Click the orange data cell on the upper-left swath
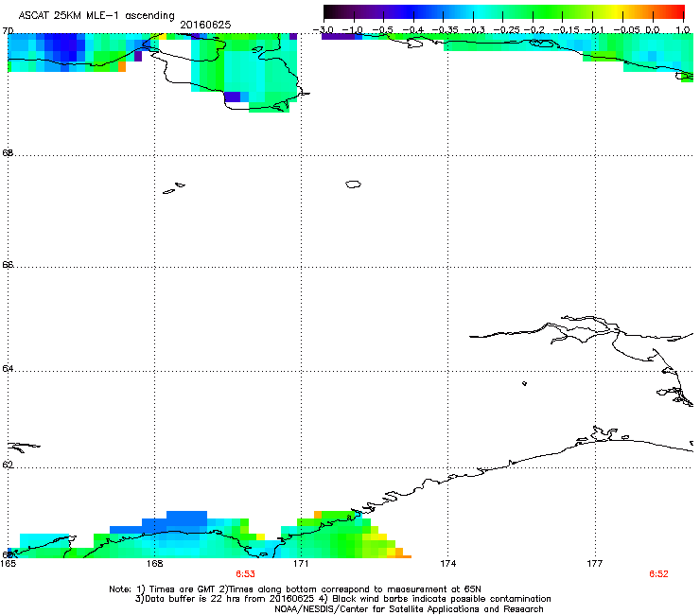 pyautogui.click(x=122, y=66)
